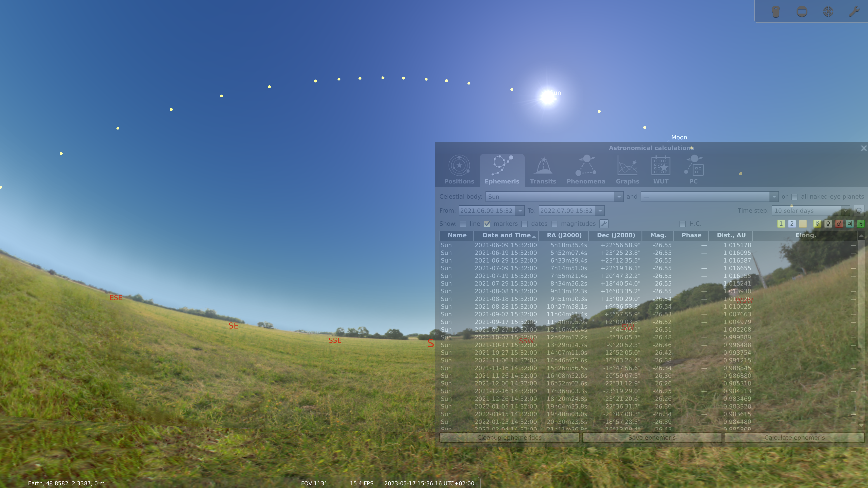868x488 pixels.
Task: Open Oculars configuration wrench at top right
Action: click(x=854, y=12)
